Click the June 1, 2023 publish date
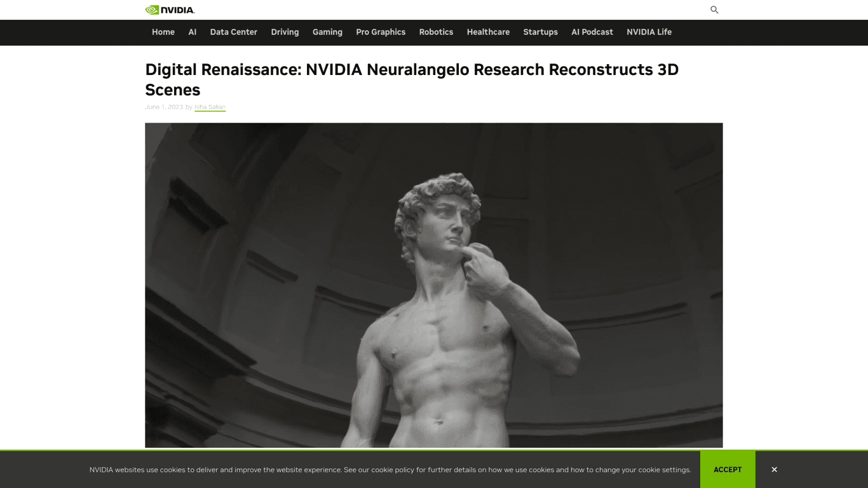Image resolution: width=868 pixels, height=488 pixels. pos(164,107)
